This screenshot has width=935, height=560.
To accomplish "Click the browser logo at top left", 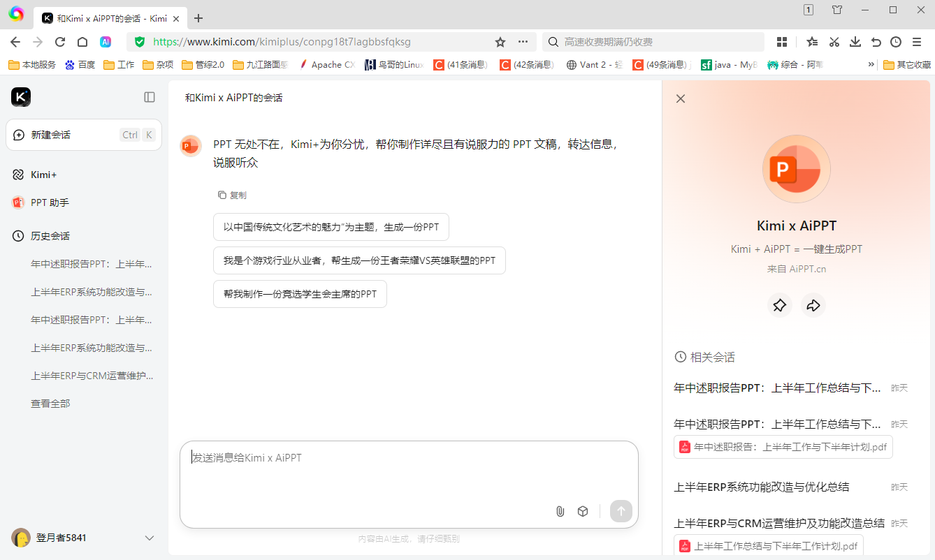I will point(16,13).
